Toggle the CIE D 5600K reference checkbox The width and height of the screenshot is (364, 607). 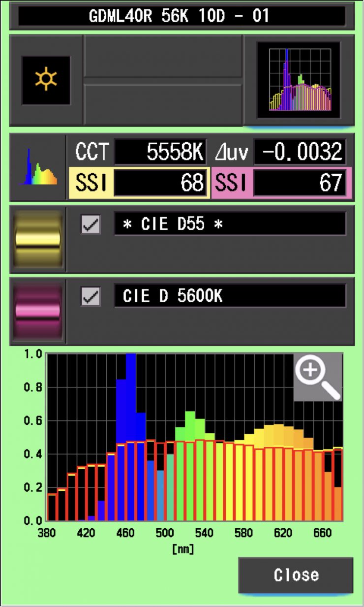point(91,297)
